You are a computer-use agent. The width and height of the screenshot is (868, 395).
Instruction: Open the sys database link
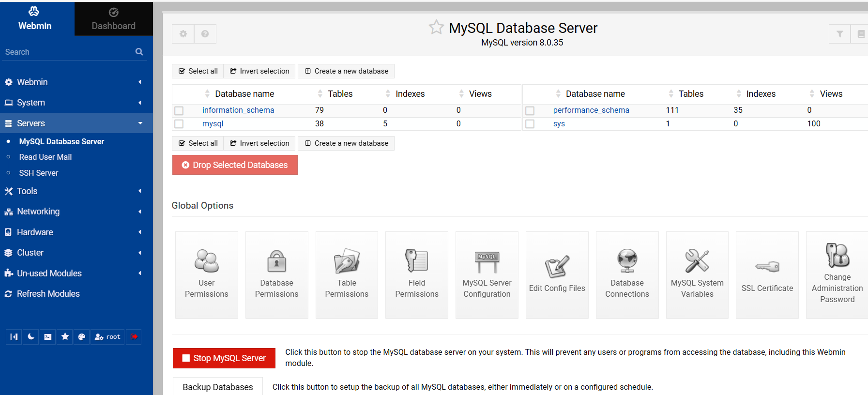click(559, 124)
